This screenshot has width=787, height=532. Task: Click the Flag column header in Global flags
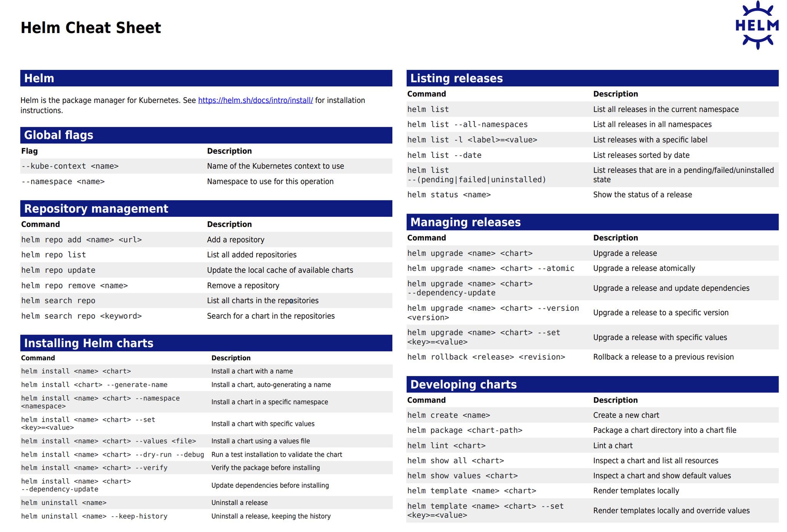29,151
